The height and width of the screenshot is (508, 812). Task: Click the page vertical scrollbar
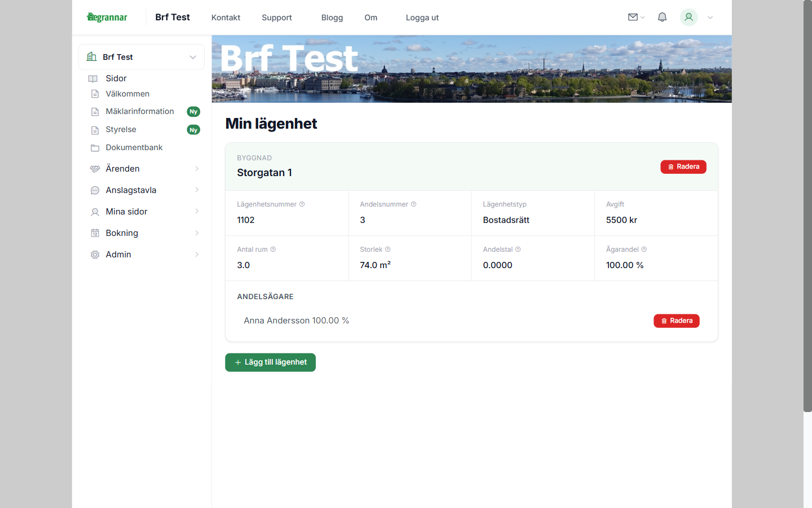(x=807, y=206)
